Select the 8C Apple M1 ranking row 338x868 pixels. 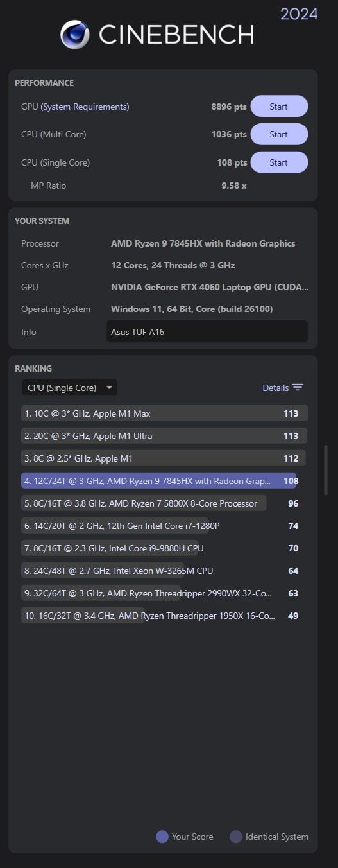pyautogui.click(x=164, y=458)
